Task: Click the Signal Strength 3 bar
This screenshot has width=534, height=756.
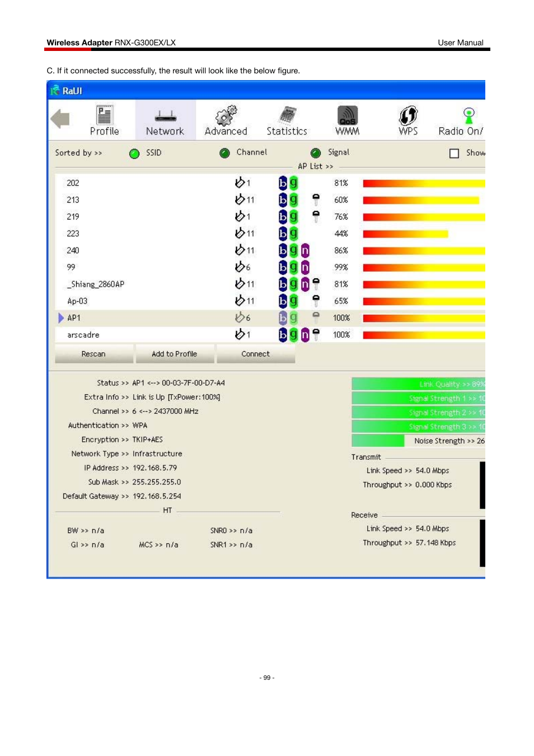Action: [418, 426]
